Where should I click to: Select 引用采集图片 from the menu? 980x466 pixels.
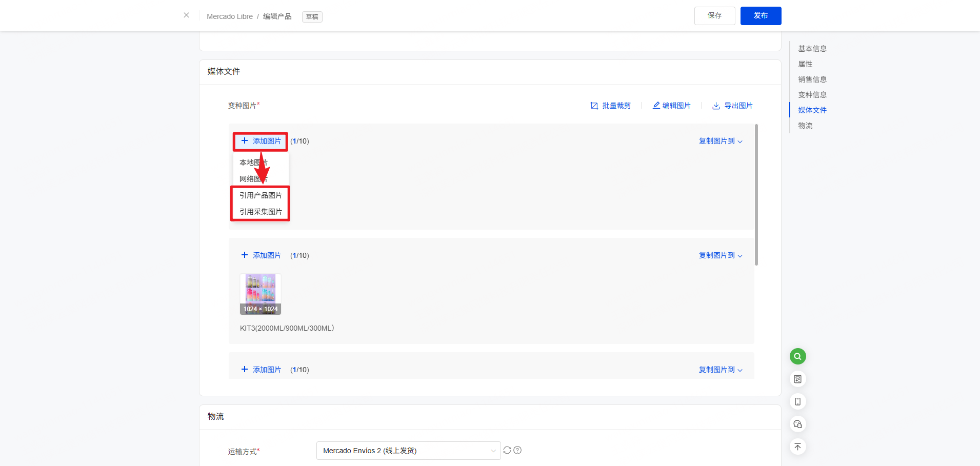[261, 212]
